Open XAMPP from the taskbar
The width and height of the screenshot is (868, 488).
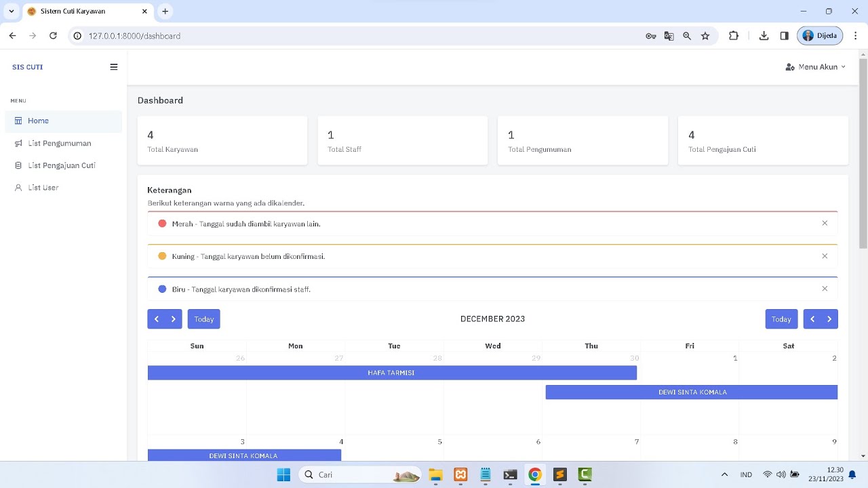pos(460,474)
